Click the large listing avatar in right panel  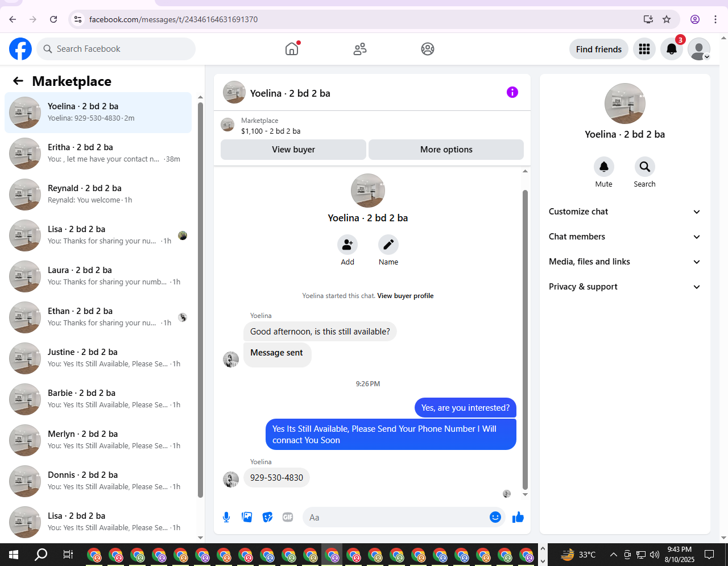point(625,104)
